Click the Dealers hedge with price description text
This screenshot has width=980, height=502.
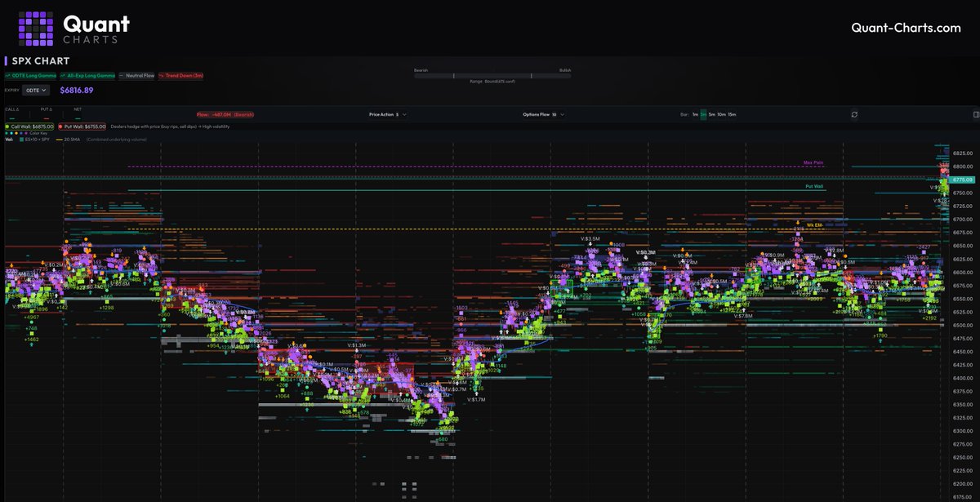click(x=170, y=127)
